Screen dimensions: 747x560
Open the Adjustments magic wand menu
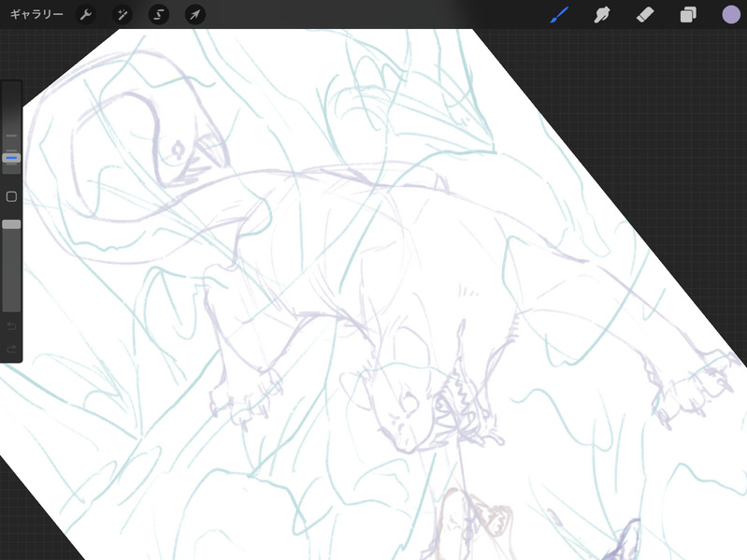coord(122,15)
